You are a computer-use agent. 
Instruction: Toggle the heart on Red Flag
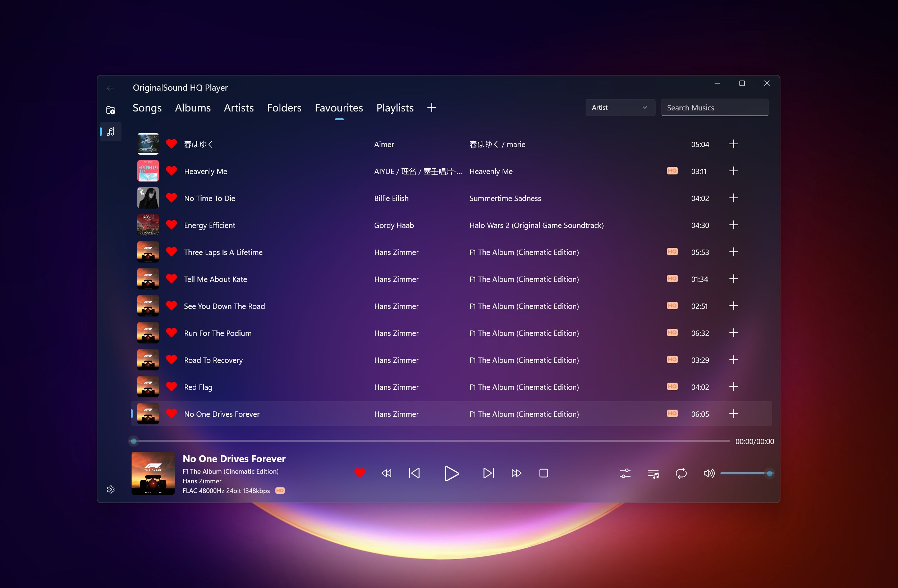coord(172,387)
